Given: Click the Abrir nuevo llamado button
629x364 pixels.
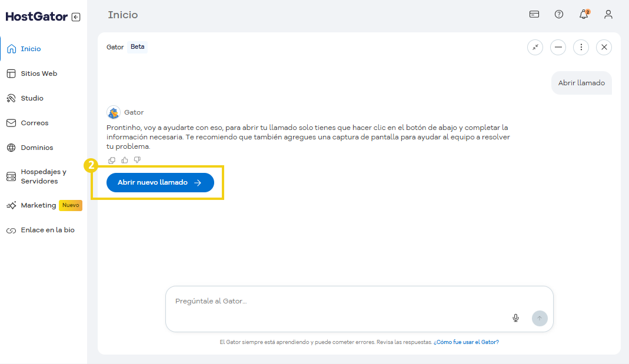Looking at the screenshot, I should 160,183.
